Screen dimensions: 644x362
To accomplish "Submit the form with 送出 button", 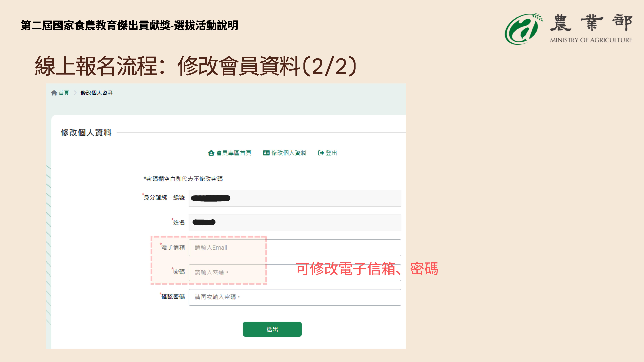I will click(x=272, y=329).
